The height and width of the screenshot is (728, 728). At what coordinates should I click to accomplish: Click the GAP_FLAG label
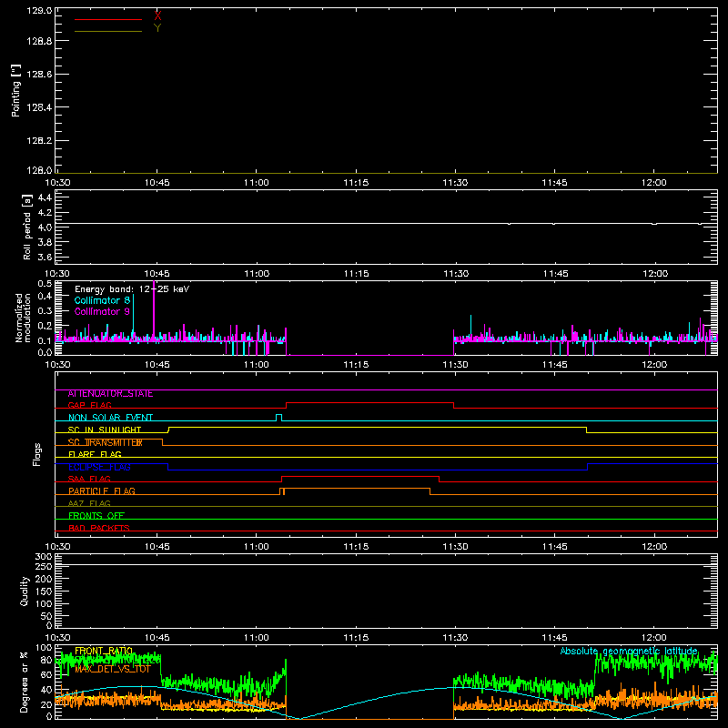pyautogui.click(x=89, y=405)
